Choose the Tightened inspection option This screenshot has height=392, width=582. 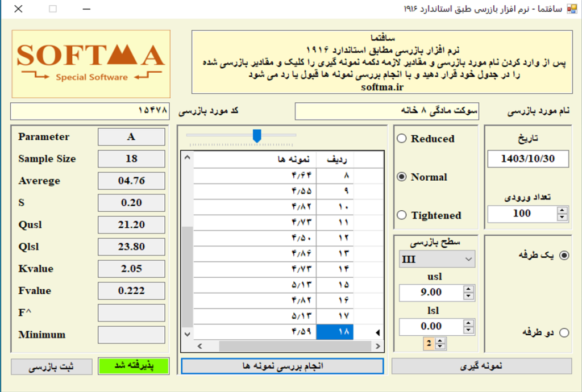(402, 215)
